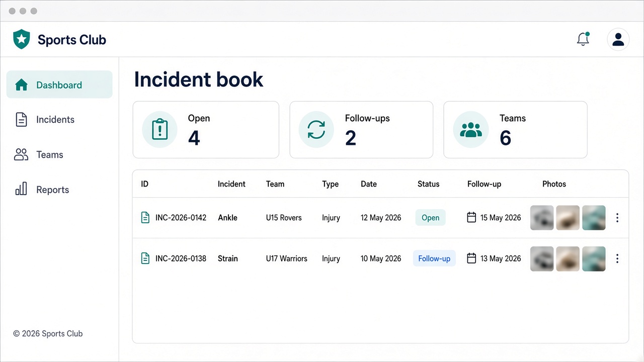This screenshot has height=362, width=644.
Task: Open more options for INC-2026-0142 row
Action: point(617,218)
